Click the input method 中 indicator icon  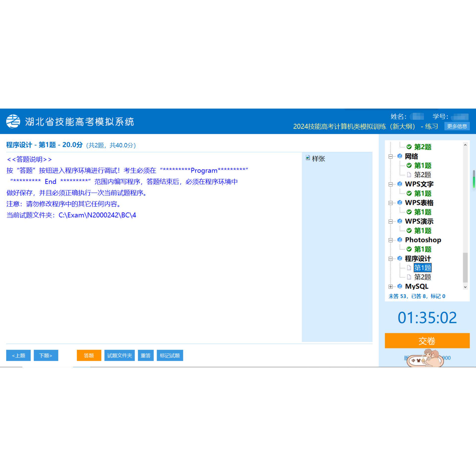pos(413,360)
